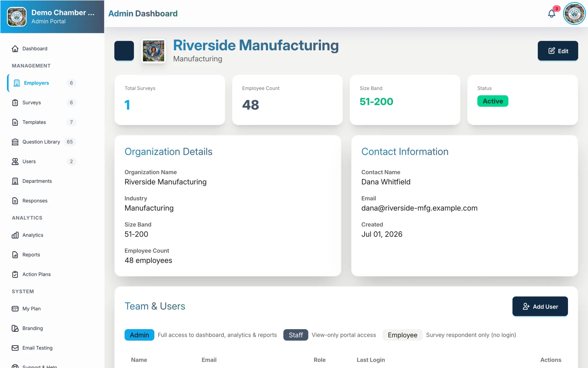Click the Analytics bar chart icon
Image resolution: width=588 pixels, height=368 pixels.
tap(15, 235)
